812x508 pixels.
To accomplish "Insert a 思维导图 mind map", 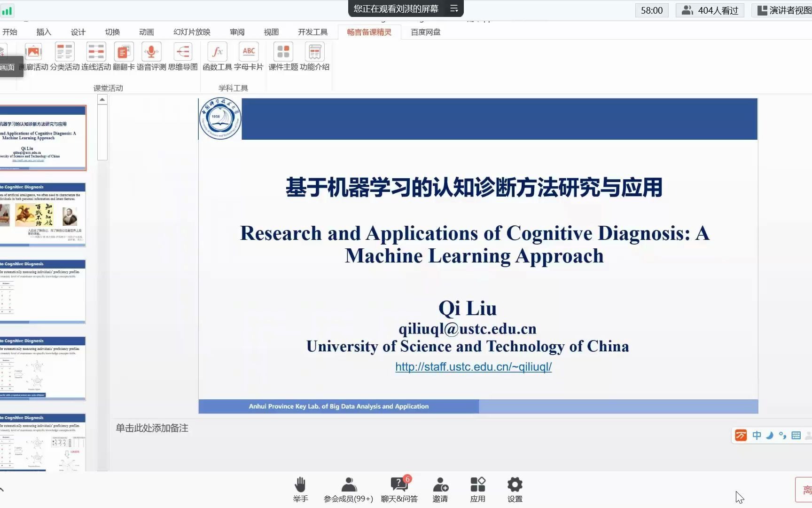I will (x=183, y=56).
